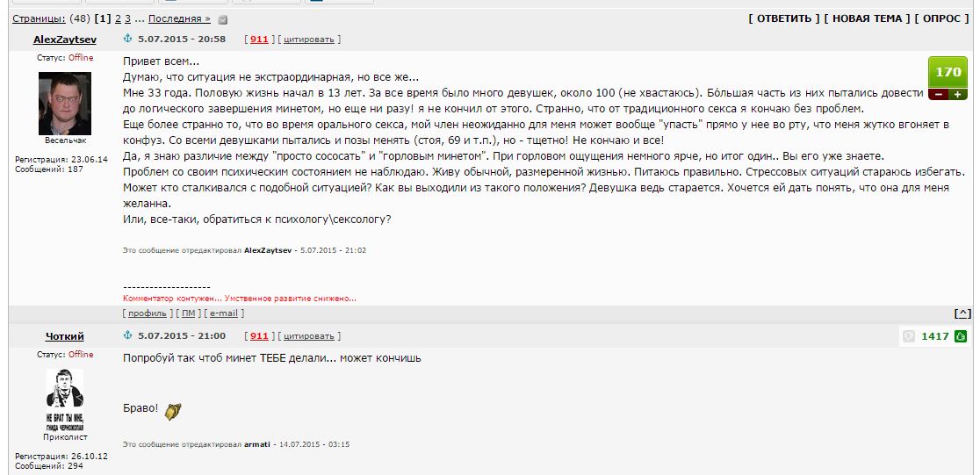Click цитировать on the 20:58 post
The height and width of the screenshot is (475, 980).
click(x=309, y=40)
